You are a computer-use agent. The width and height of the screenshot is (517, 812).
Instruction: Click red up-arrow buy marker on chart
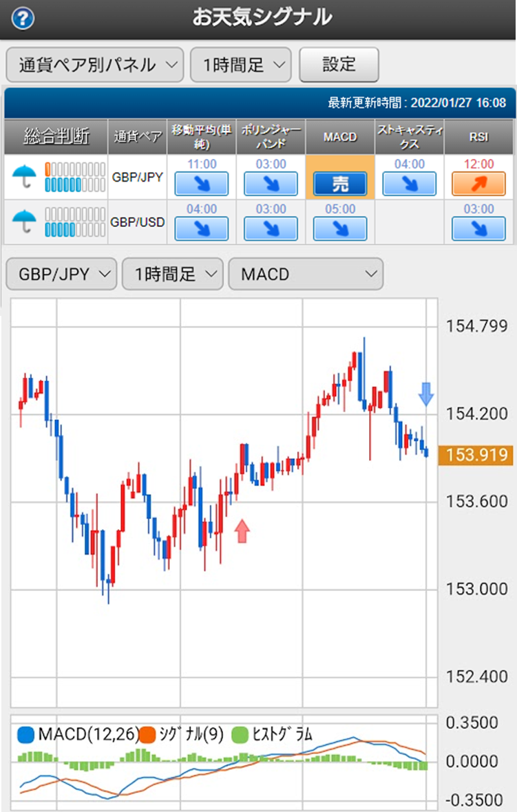click(242, 531)
